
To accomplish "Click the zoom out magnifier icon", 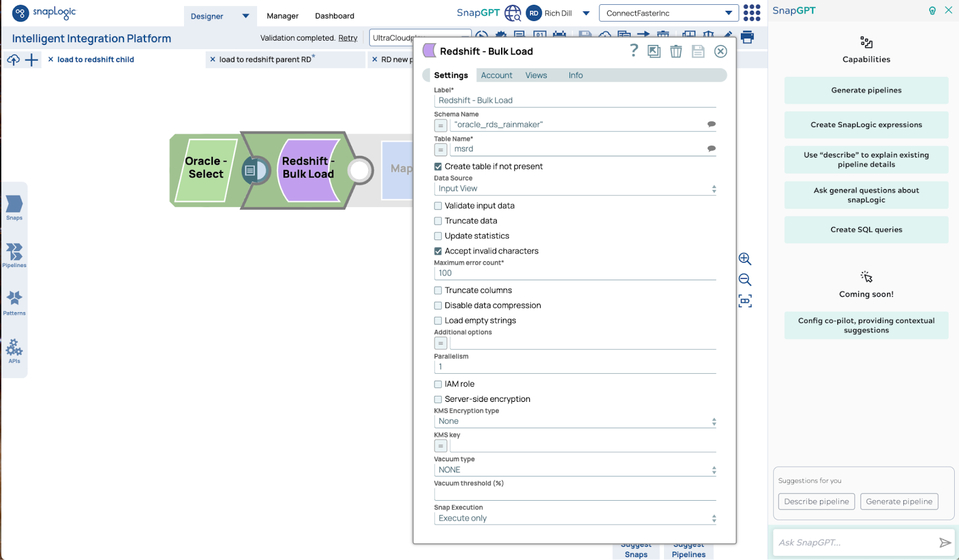I will point(744,280).
